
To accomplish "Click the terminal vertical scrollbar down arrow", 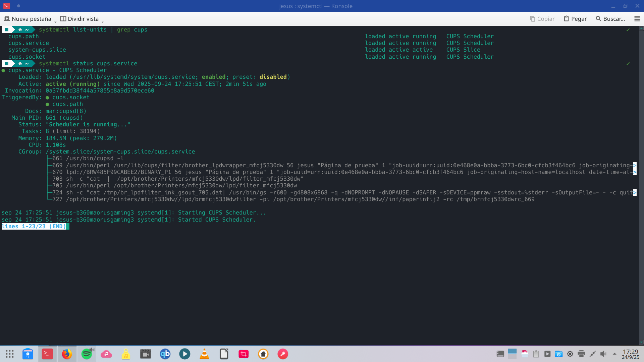I will (641, 342).
